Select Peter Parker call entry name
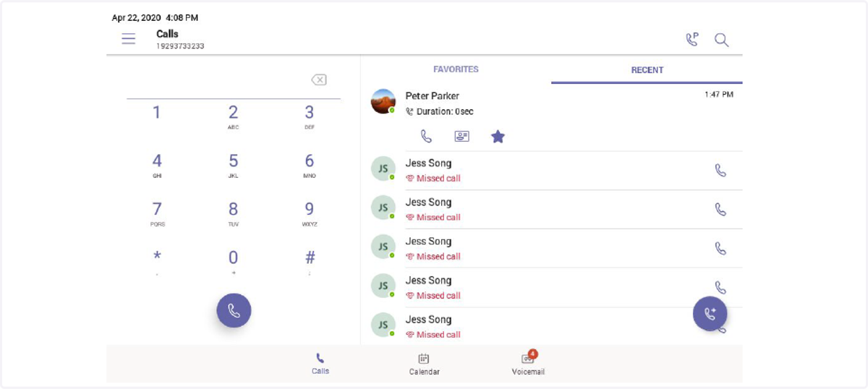 click(432, 95)
